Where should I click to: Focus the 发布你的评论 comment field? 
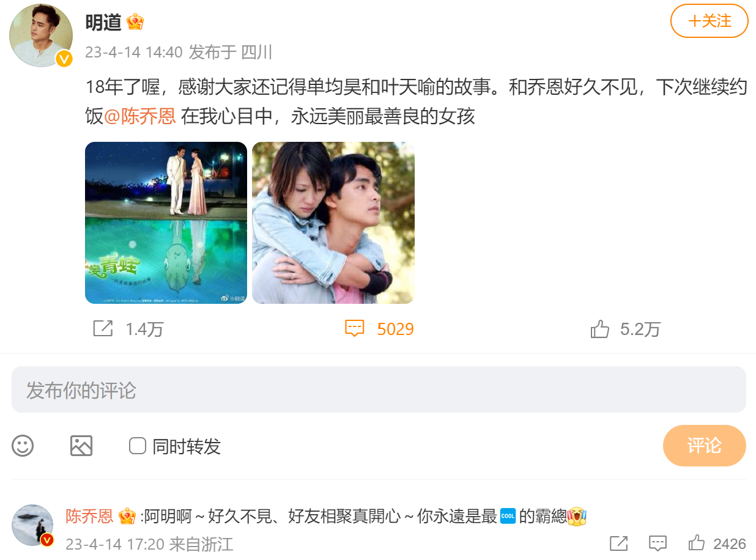tap(379, 389)
